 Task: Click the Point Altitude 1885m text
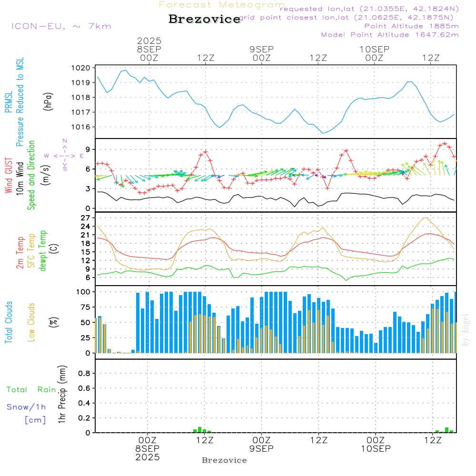(x=411, y=26)
